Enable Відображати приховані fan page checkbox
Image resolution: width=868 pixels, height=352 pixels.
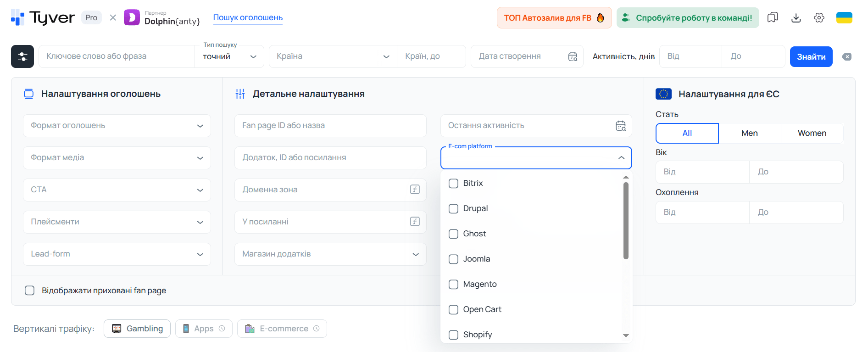[29, 291]
